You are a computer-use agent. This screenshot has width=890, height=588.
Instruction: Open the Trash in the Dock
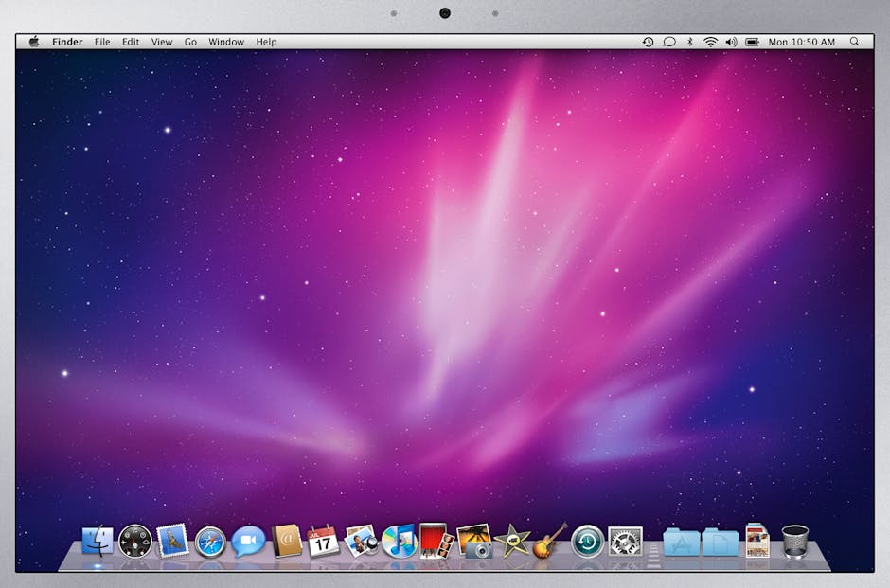[x=795, y=542]
